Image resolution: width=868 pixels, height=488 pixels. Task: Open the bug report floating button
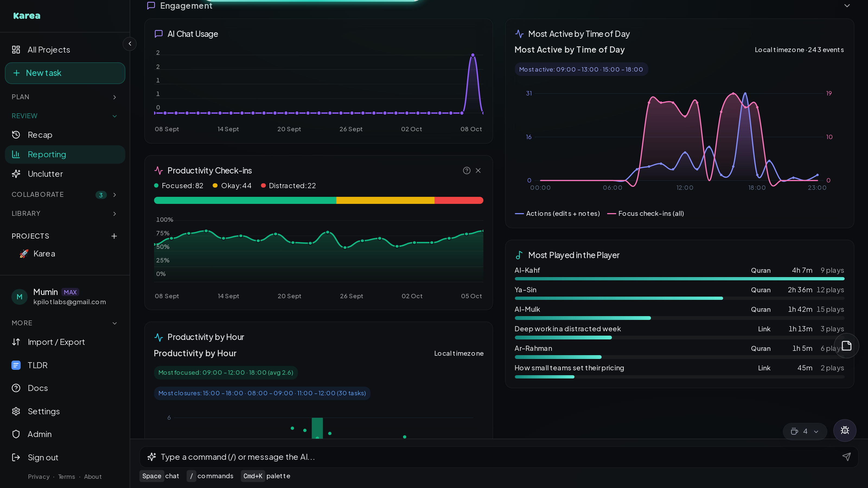coord(844,430)
